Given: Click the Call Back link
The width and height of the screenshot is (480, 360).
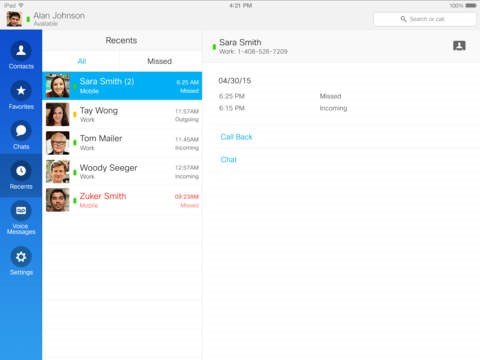Looking at the screenshot, I should [x=236, y=137].
